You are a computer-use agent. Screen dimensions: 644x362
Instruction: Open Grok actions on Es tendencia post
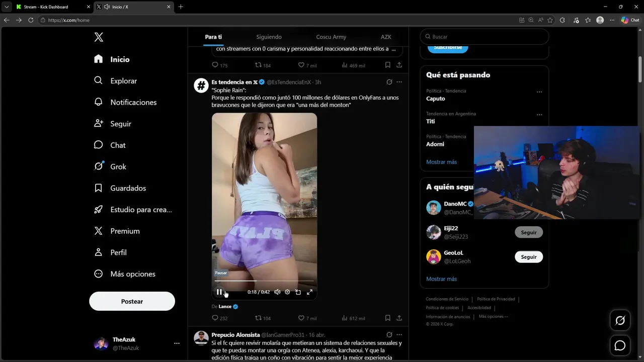point(389,82)
